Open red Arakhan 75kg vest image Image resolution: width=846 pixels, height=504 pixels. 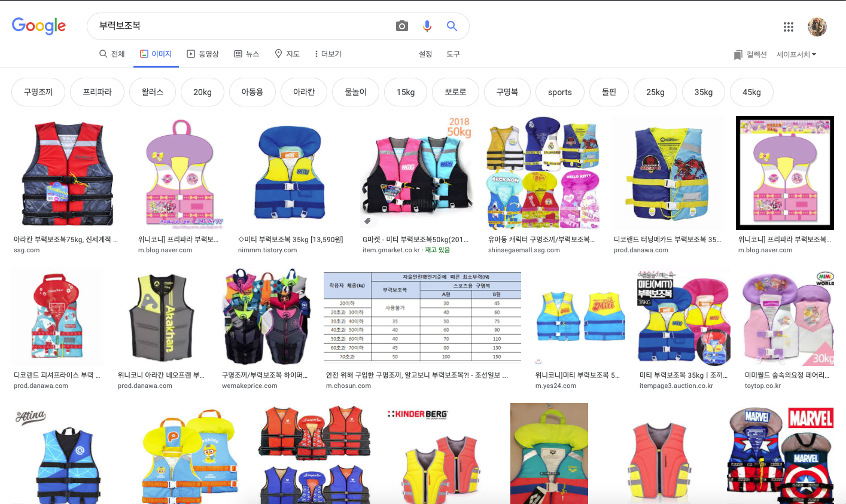(68, 173)
